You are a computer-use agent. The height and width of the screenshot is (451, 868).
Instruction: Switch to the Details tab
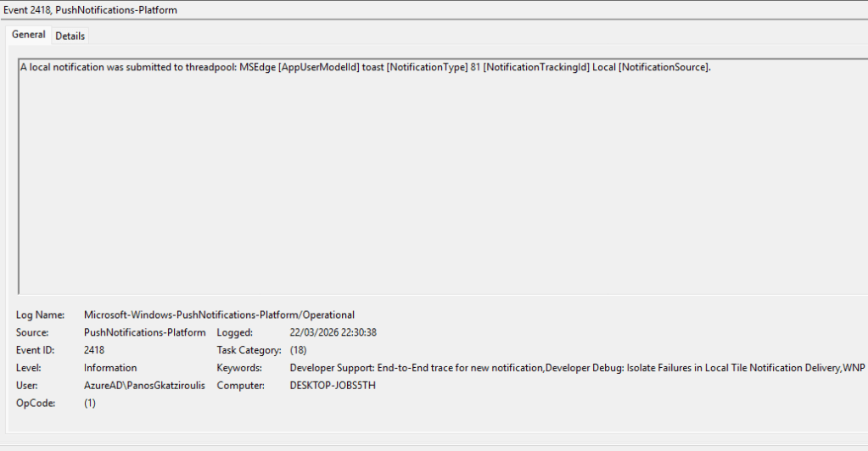pyautogui.click(x=70, y=36)
